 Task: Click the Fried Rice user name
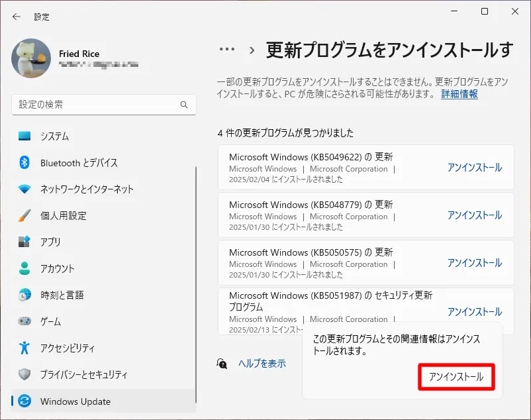[x=79, y=54]
